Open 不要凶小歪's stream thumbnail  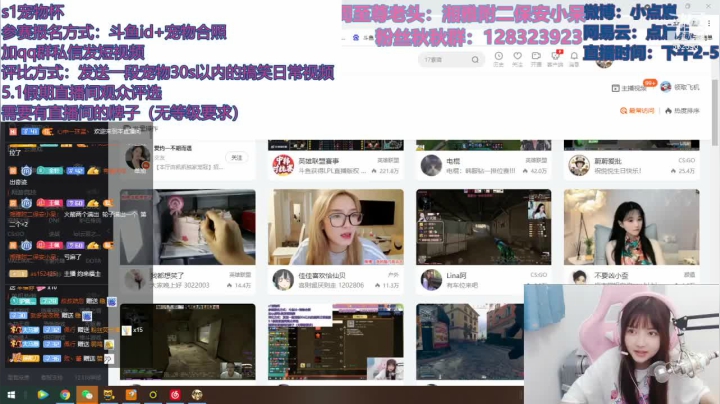631,227
